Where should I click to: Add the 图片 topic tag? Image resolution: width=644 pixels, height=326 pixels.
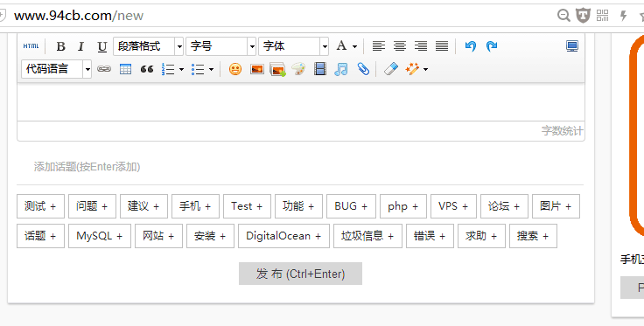[556, 206]
